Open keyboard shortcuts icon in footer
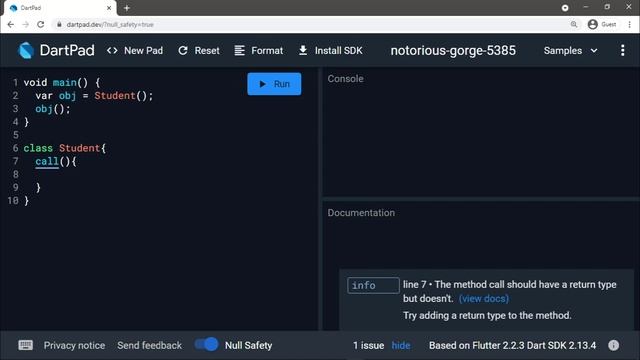The image size is (640, 360). (25, 345)
